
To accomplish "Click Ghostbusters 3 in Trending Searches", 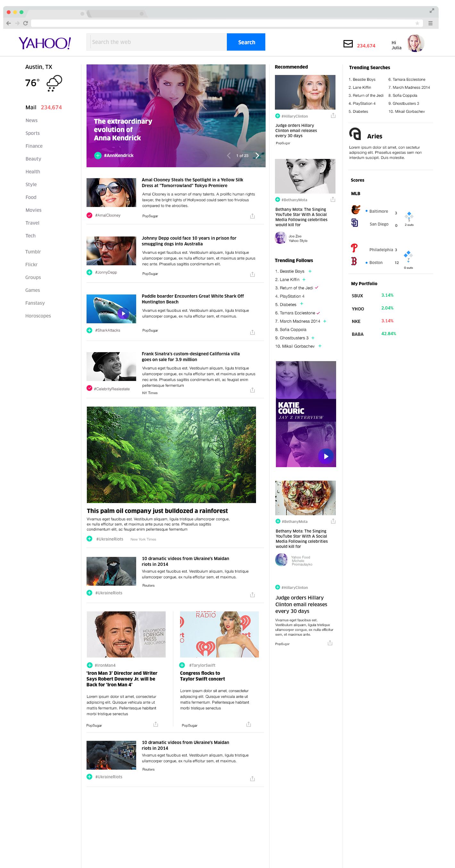I will pyautogui.click(x=404, y=103).
